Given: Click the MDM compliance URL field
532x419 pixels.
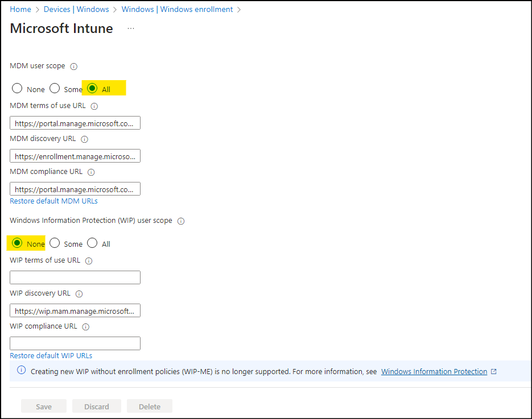Looking at the screenshot, I should click(75, 189).
